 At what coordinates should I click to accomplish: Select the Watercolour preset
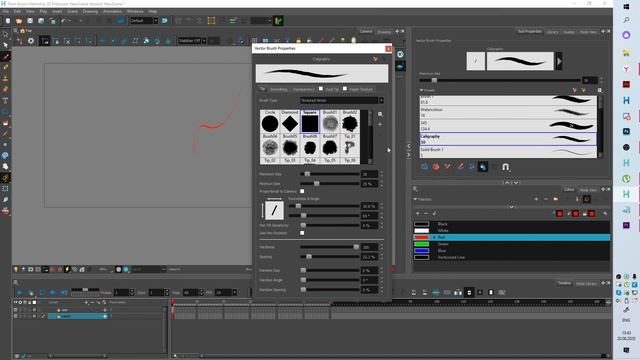point(508,113)
